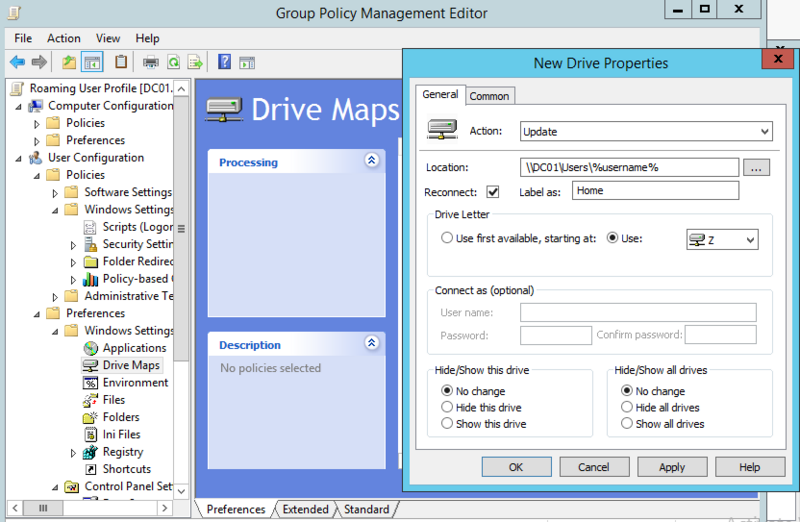
Task: Expand the Administrative Templates tree node
Action: coord(55,297)
